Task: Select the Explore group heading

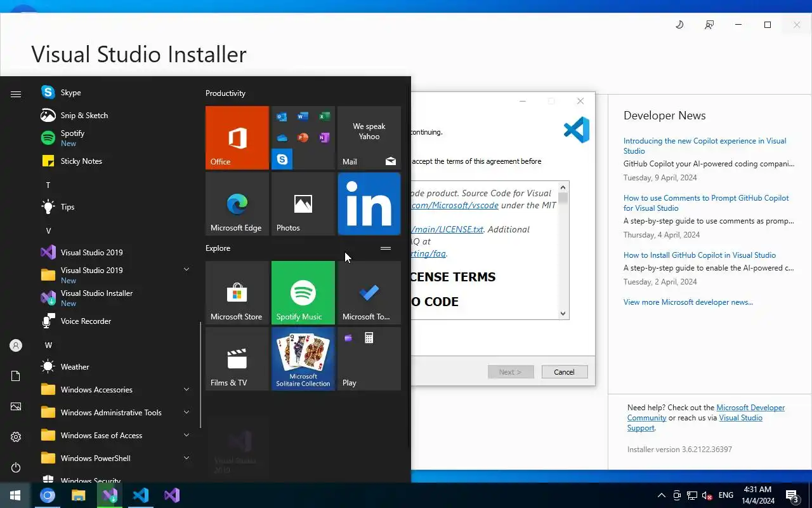Action: click(x=218, y=248)
